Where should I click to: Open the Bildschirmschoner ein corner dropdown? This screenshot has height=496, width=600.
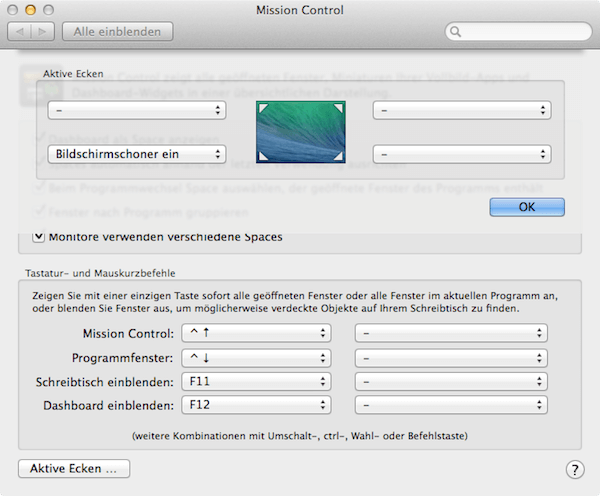(137, 154)
